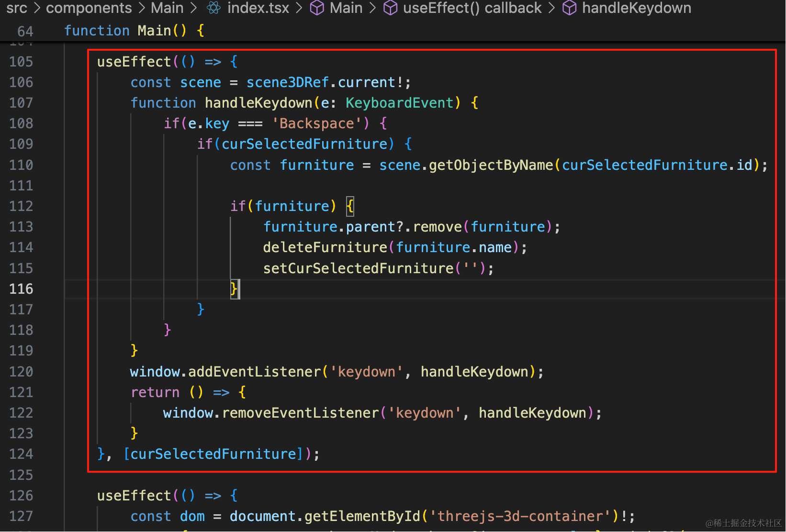Screen dimensions: 786x532
Task: Open the src breadcrumb segment
Action: tap(17, 8)
